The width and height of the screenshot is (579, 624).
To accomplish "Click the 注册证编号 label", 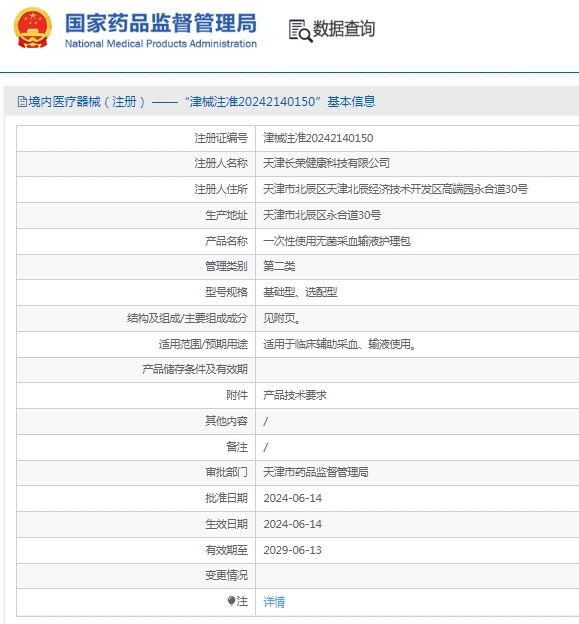I will pyautogui.click(x=221, y=138).
